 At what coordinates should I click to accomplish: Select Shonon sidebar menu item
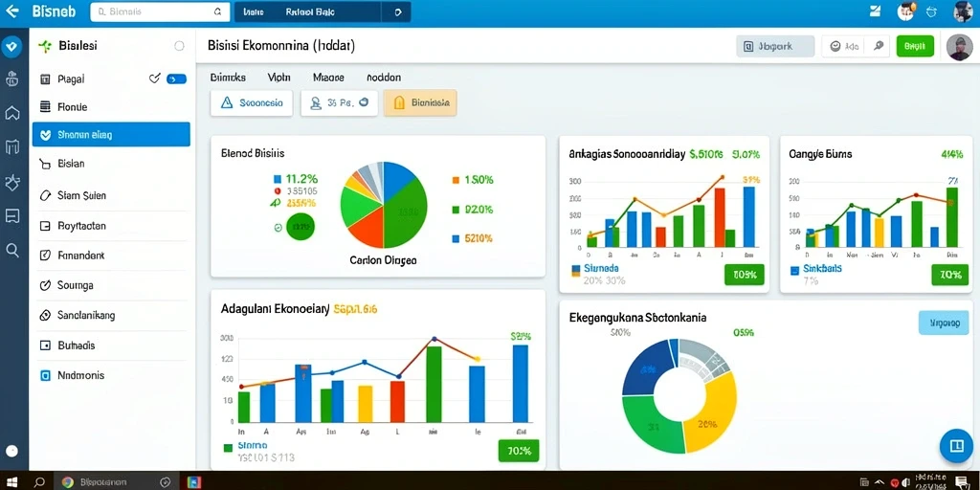point(111,134)
